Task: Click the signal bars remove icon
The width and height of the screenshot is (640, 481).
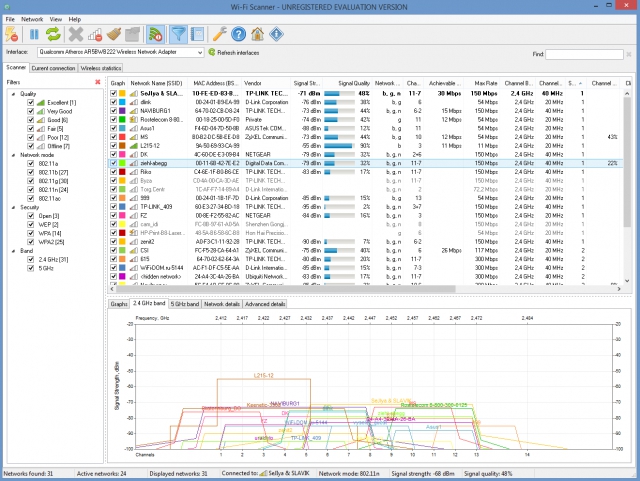Action: [95, 34]
